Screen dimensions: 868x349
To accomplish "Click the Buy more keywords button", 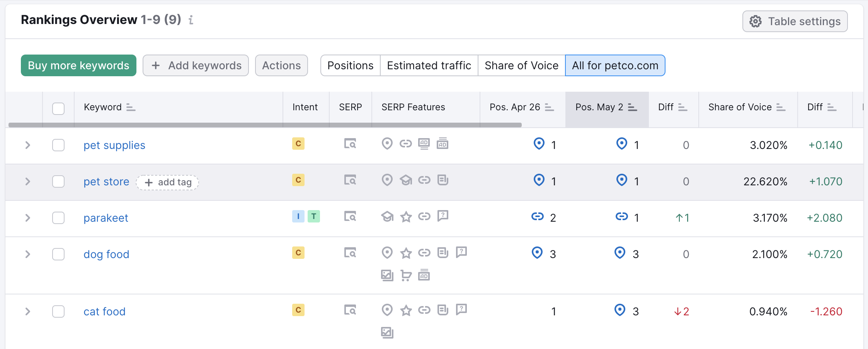I will click(78, 65).
